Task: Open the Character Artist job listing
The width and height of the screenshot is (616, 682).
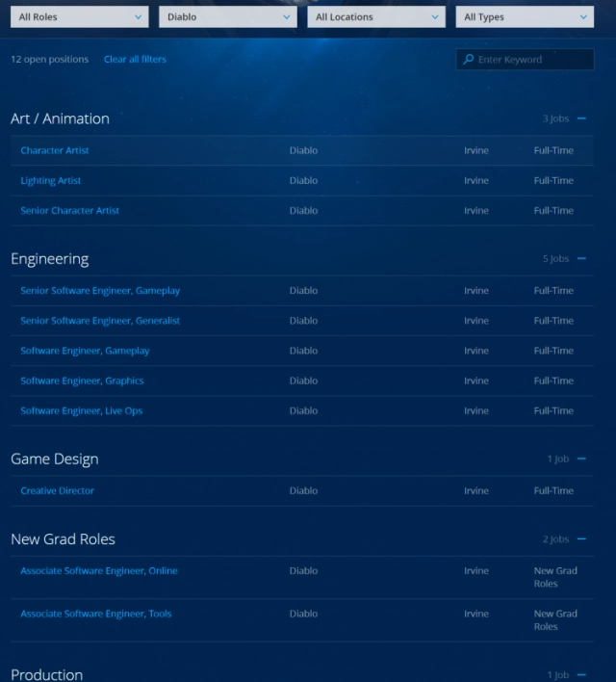Action: pyautogui.click(x=55, y=151)
